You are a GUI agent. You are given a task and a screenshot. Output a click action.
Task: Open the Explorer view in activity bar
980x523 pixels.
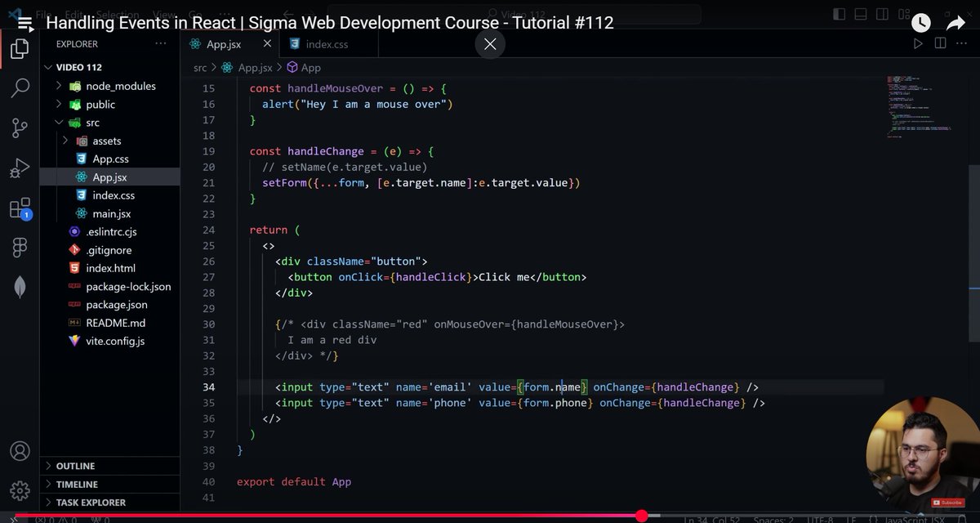coord(20,49)
